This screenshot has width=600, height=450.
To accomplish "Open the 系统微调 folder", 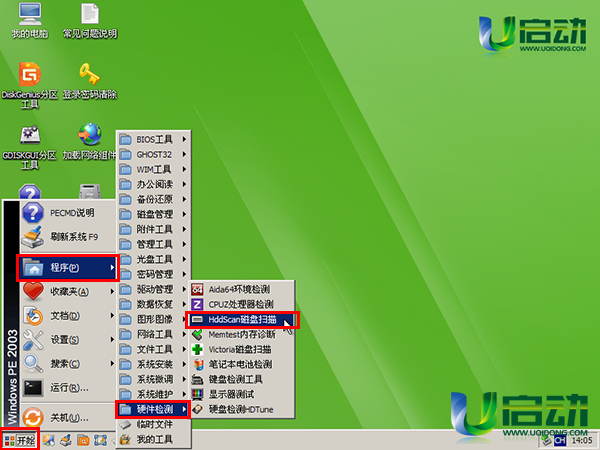I will tap(153, 379).
